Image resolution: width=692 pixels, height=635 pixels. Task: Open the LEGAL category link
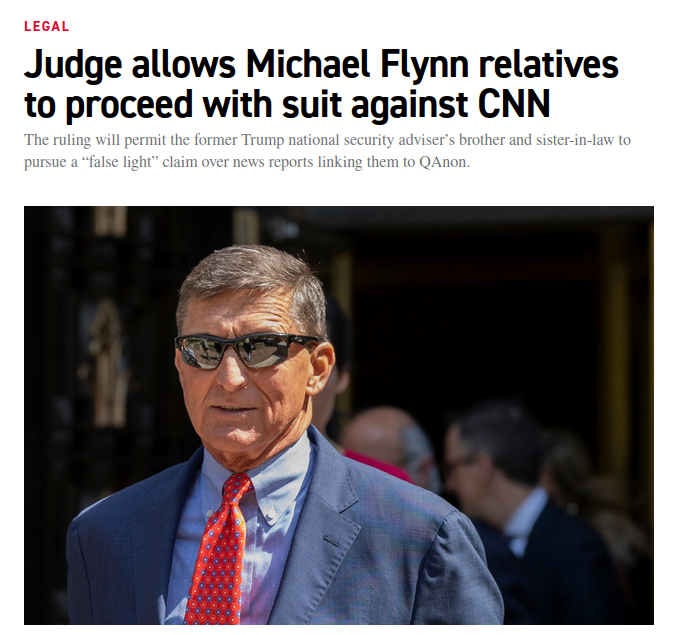47,26
